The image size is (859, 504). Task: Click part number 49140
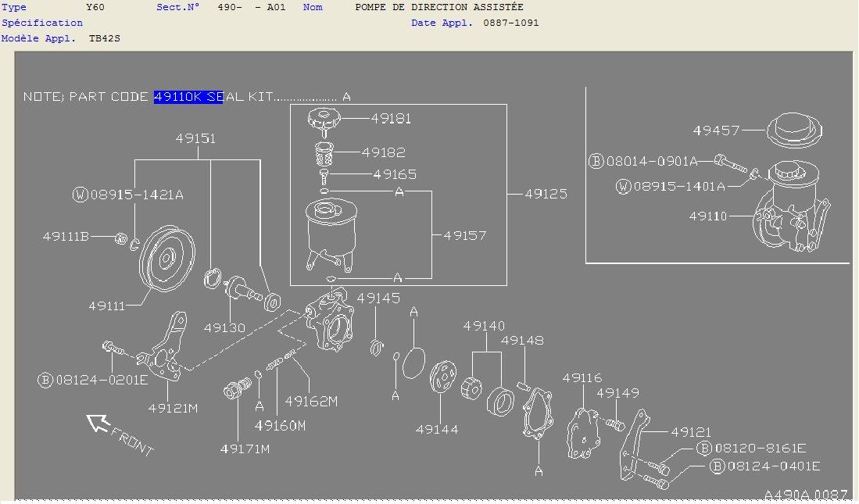coord(484,326)
